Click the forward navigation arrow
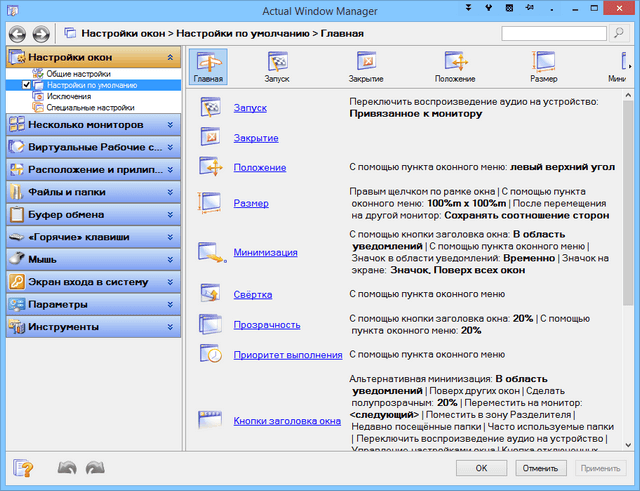The image size is (640, 491). coord(41,33)
